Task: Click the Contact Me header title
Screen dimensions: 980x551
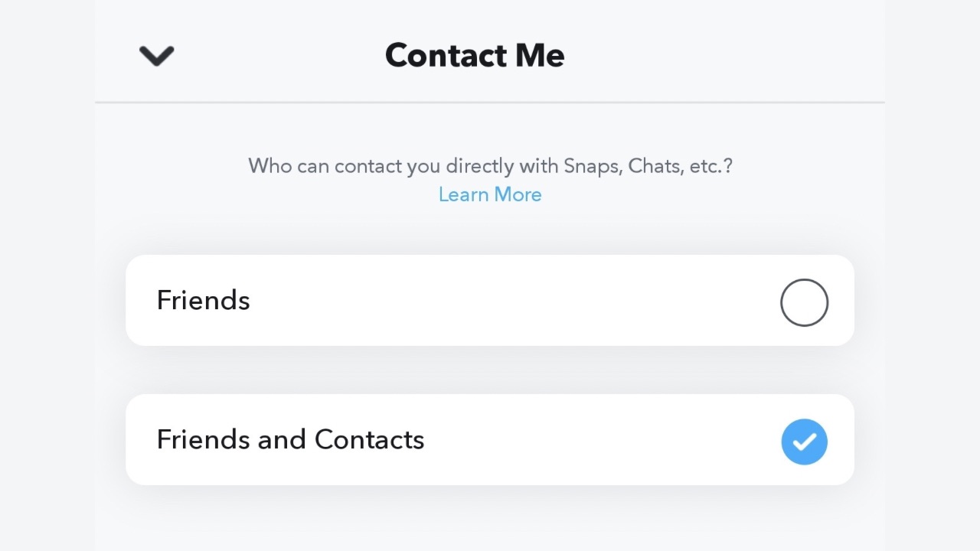Action: 475,55
